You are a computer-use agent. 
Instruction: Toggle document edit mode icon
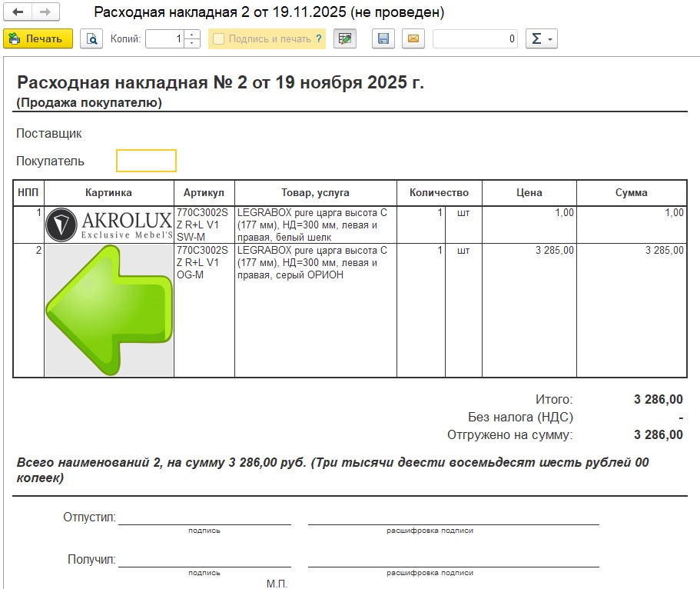tap(345, 39)
